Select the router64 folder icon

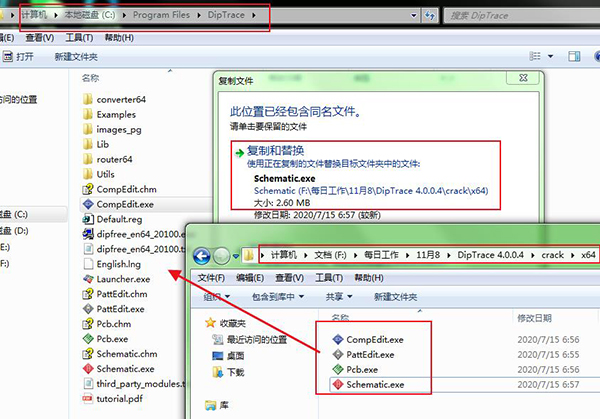[88, 159]
